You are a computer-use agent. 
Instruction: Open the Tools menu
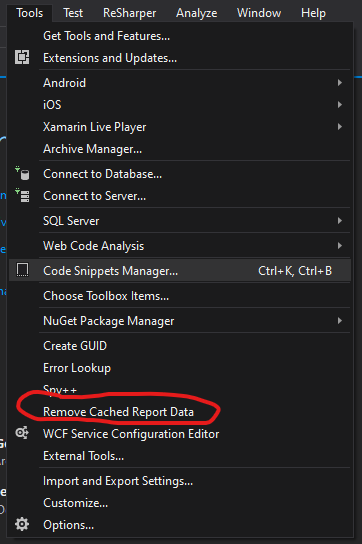click(x=30, y=13)
